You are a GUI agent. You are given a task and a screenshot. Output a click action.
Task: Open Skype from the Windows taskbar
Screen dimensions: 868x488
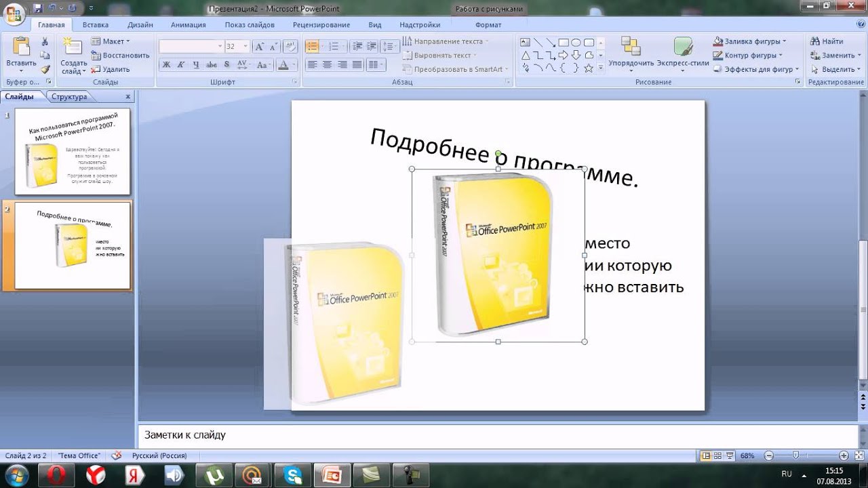click(294, 475)
